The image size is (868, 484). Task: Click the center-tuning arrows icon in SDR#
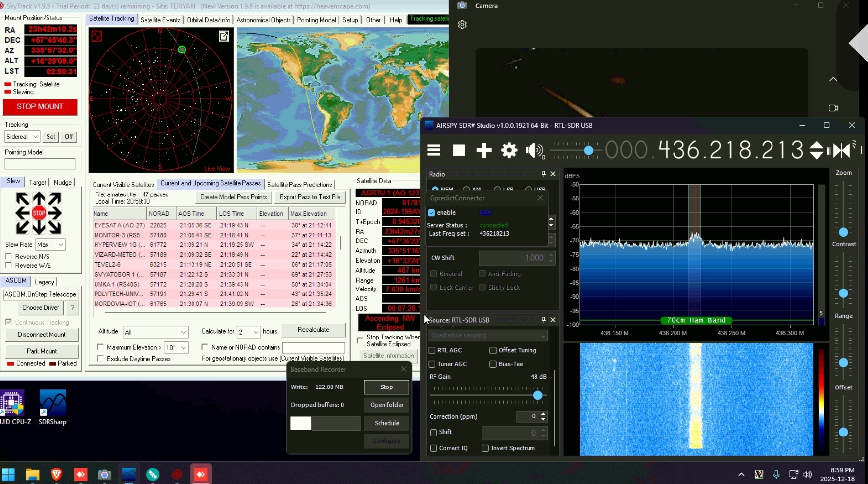pos(842,150)
